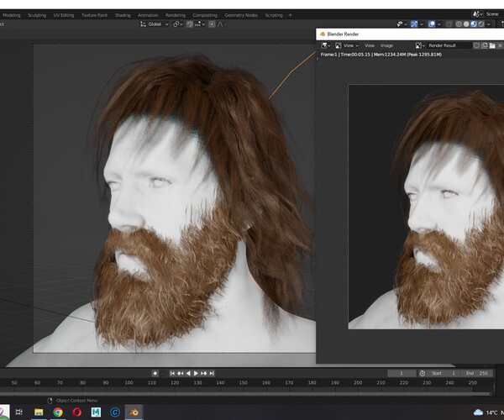
Task: Open the Geometry Nodes workspace tab
Action: pyautogui.click(x=241, y=15)
